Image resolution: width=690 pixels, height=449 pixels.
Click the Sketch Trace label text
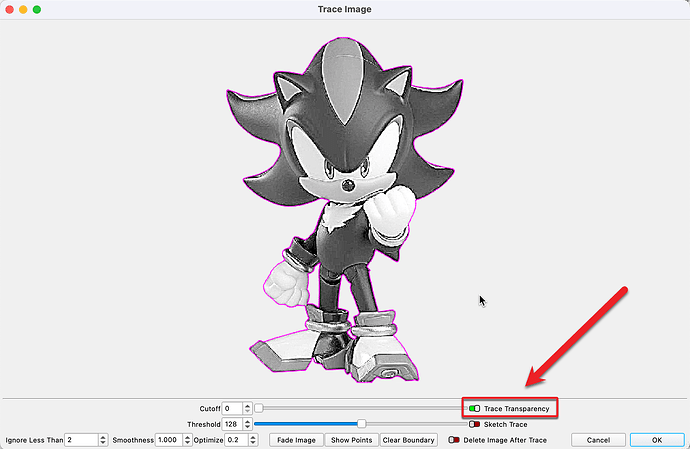point(506,424)
